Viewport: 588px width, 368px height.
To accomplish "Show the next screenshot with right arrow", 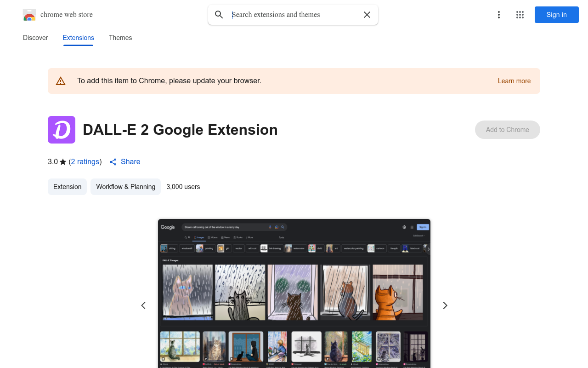I will [445, 305].
